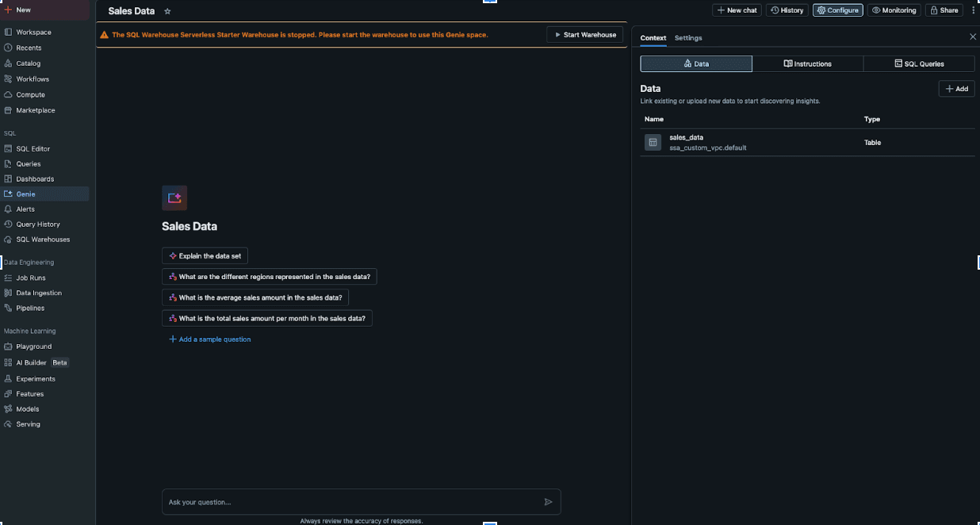980x525 pixels.
Task: Click the Table type cell
Action: pyautogui.click(x=872, y=143)
